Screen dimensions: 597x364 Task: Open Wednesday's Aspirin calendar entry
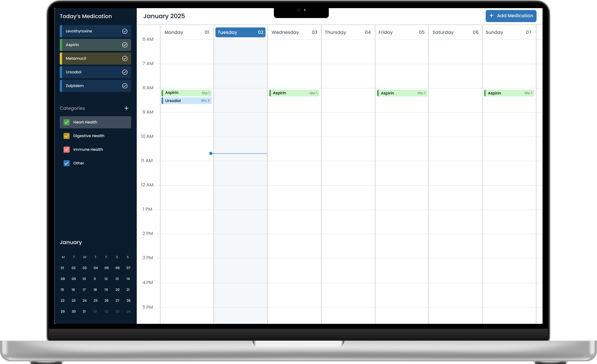point(294,93)
